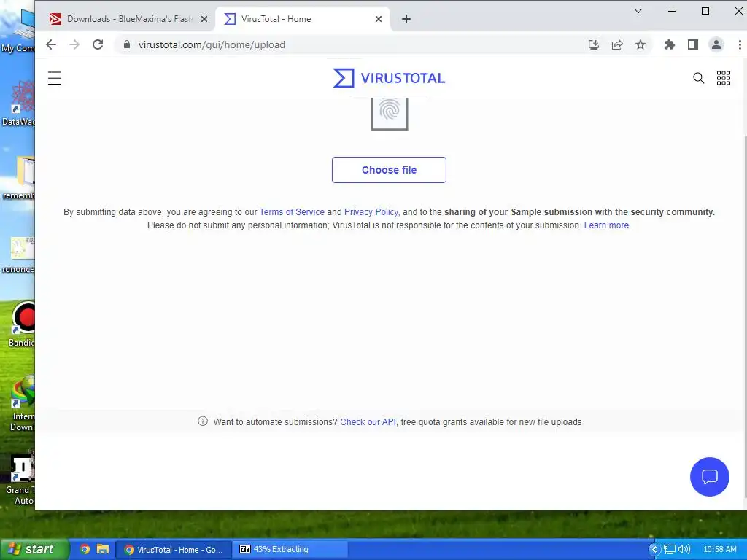
Task: Open My Computer desktop icon
Action: click(x=18, y=29)
